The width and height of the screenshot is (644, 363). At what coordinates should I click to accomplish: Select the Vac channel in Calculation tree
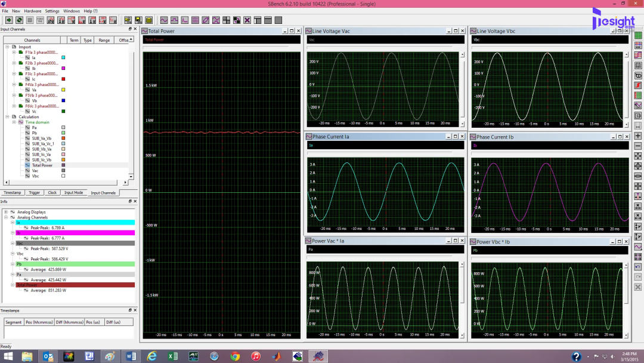pos(35,171)
